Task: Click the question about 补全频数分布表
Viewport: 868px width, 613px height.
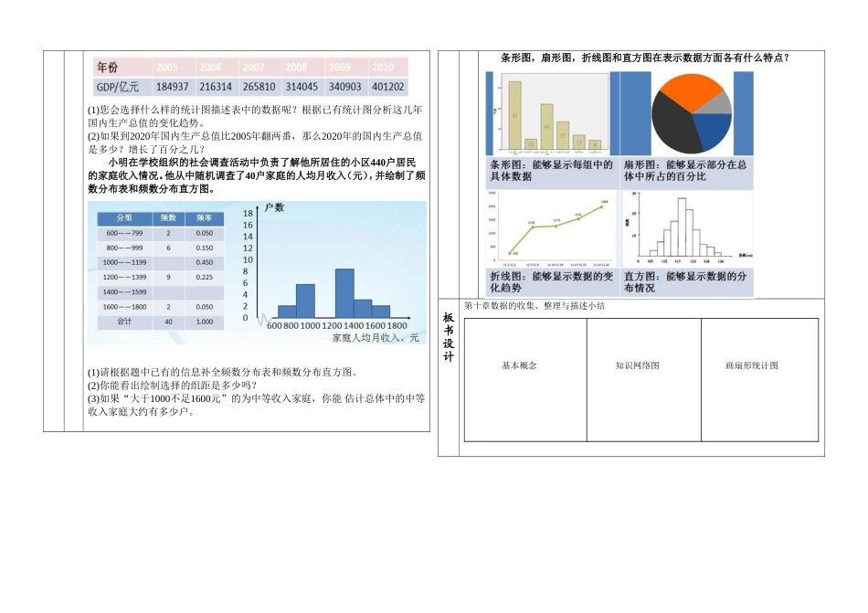Action: pyautogui.click(x=223, y=373)
